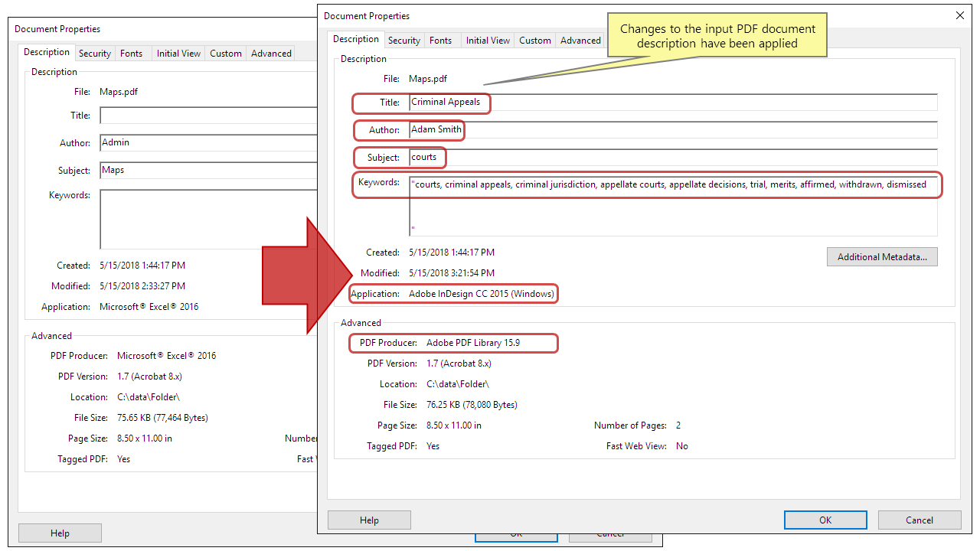980x551 pixels.
Task: Select the Subject field containing courts
Action: point(536,157)
